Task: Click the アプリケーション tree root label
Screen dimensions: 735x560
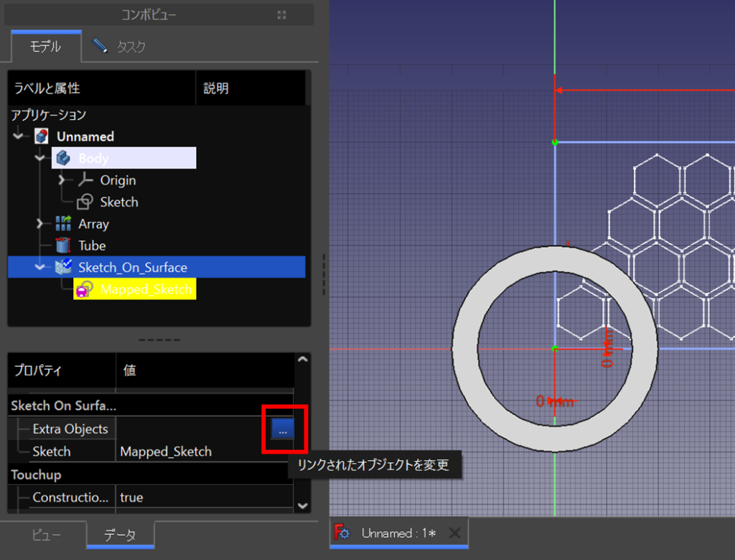Action: pyautogui.click(x=48, y=115)
